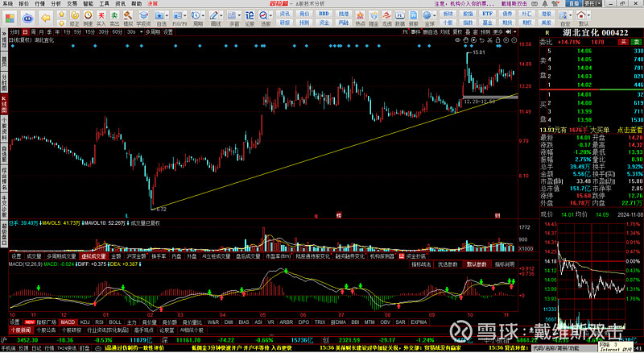Click the 指标说明 button
644x353 pixels.
click(505, 264)
